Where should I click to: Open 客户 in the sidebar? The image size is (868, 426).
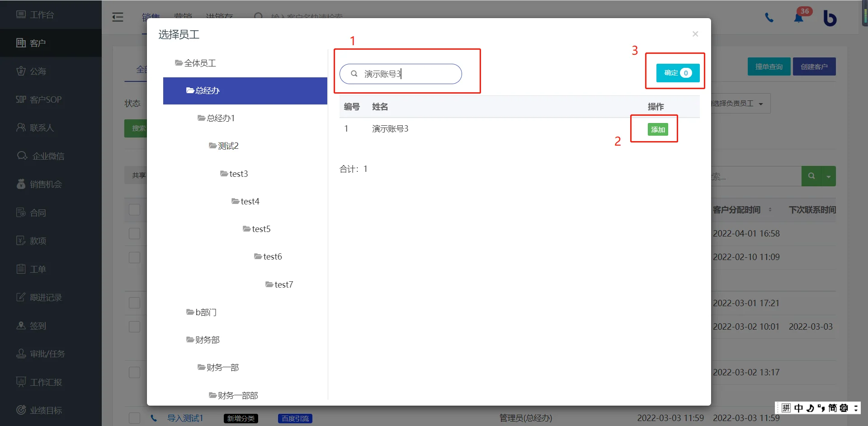click(x=51, y=43)
